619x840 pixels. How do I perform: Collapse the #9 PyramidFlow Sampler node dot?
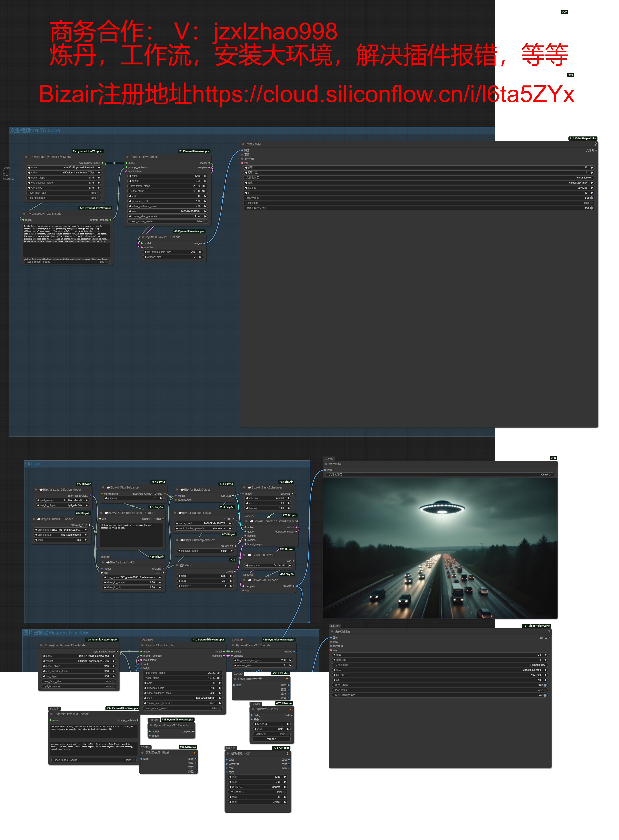click(x=127, y=157)
